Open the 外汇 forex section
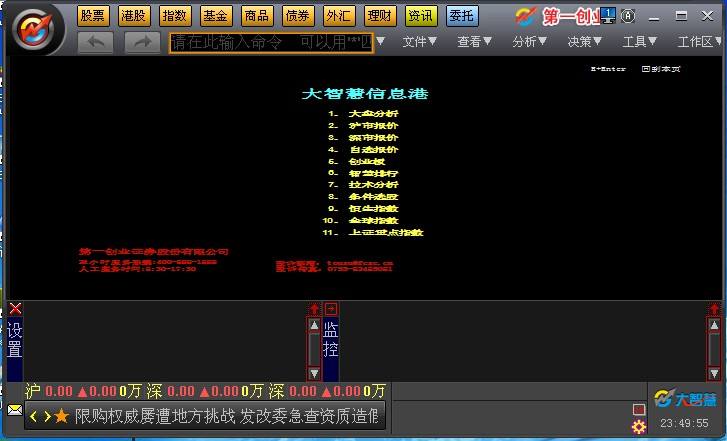Screen dimensions: 727x441 (338, 16)
